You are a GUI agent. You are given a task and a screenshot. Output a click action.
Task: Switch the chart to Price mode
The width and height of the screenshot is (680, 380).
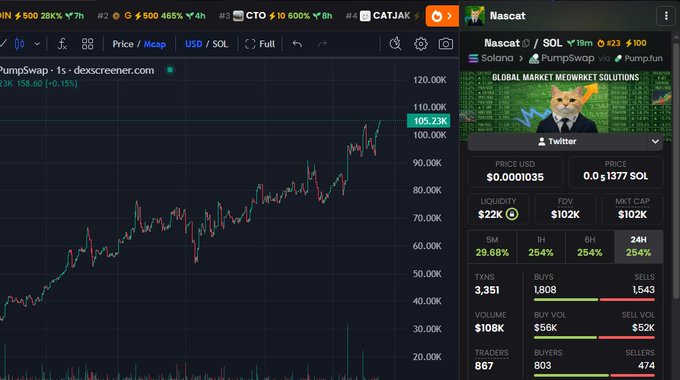click(123, 44)
